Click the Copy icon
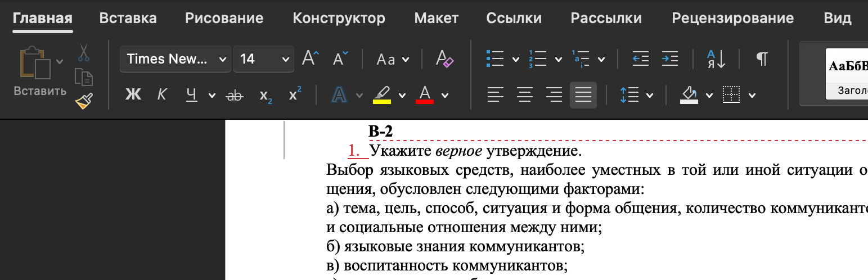This screenshot has width=868, height=280. point(84,76)
